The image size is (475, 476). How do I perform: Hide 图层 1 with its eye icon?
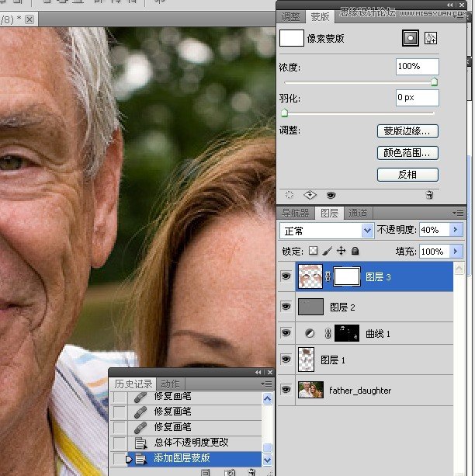(x=286, y=360)
